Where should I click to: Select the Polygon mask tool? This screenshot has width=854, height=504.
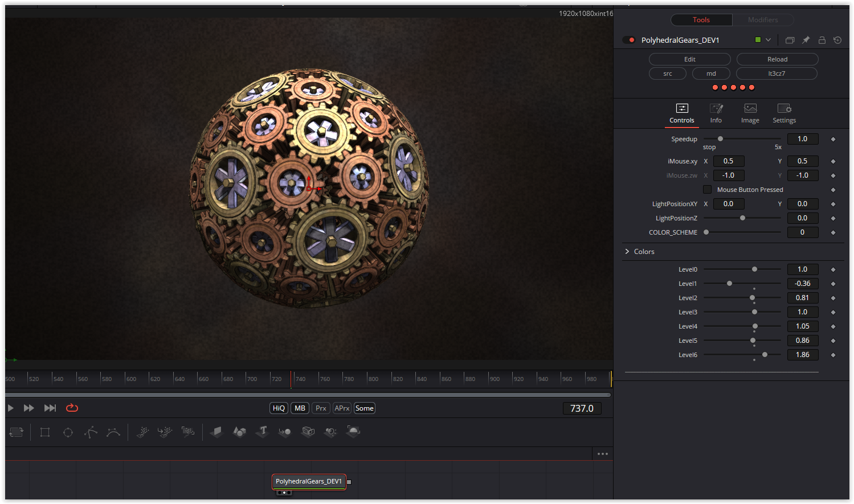point(91,432)
